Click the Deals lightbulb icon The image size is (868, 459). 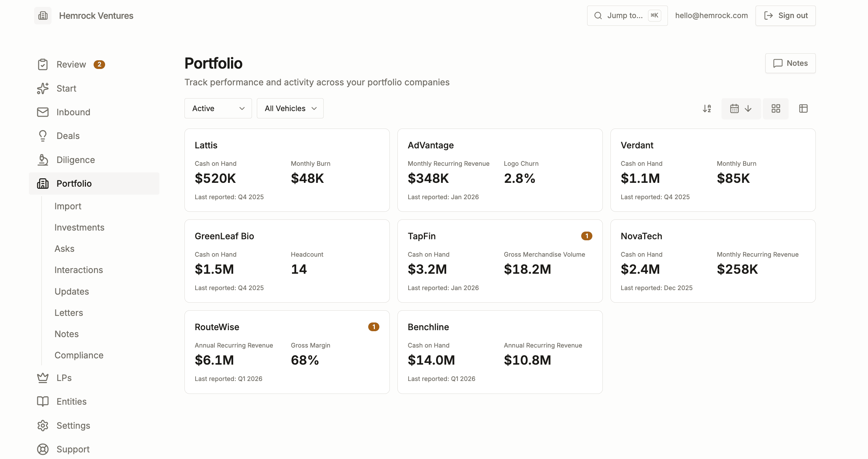(x=43, y=136)
